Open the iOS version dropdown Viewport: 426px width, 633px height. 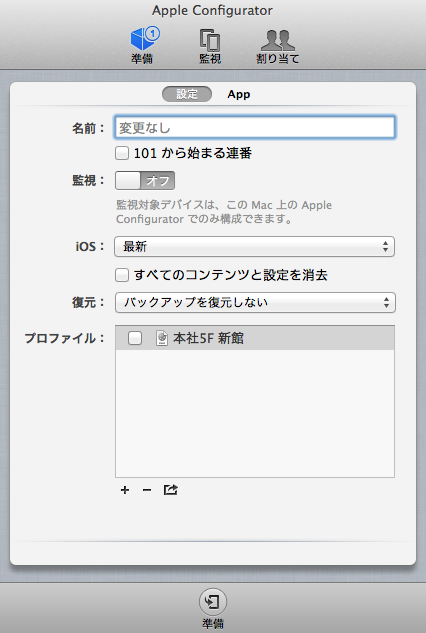point(254,247)
